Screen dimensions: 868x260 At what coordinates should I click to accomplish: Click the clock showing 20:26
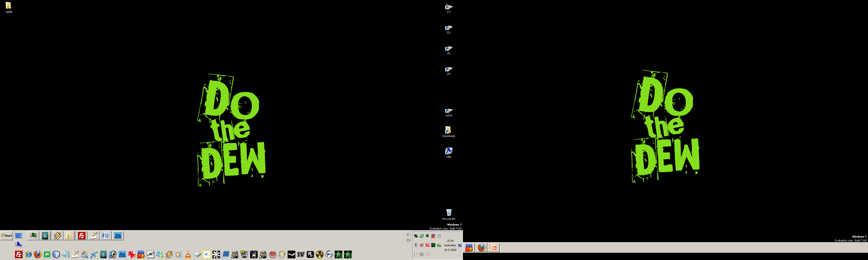tap(450, 241)
